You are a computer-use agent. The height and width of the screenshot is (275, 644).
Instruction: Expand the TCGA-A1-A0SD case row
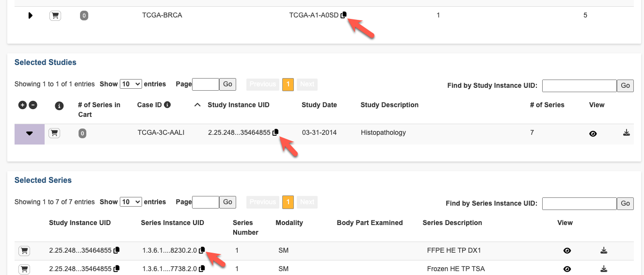(30, 16)
